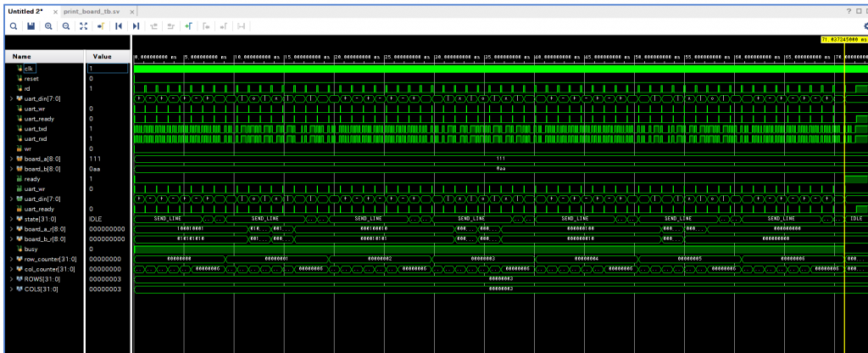The height and width of the screenshot is (353, 868).
Task: Jump to the start time of simulation
Action: tap(119, 27)
